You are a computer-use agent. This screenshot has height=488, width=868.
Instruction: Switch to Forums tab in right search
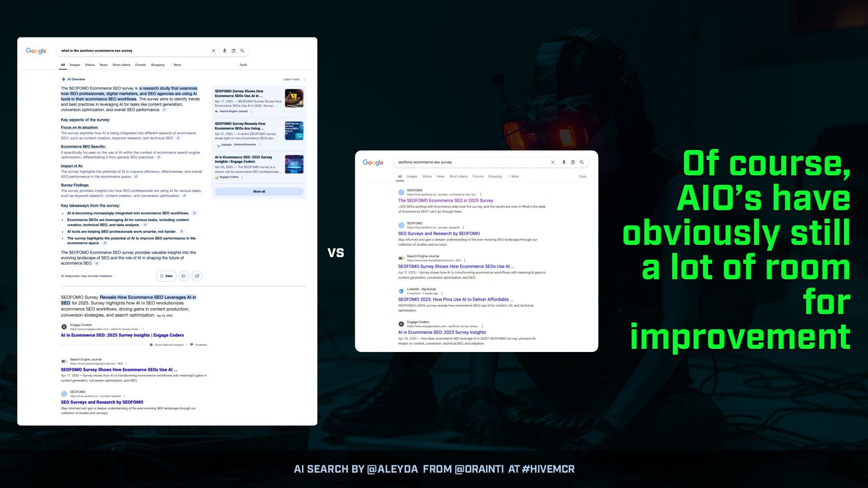[477, 177]
